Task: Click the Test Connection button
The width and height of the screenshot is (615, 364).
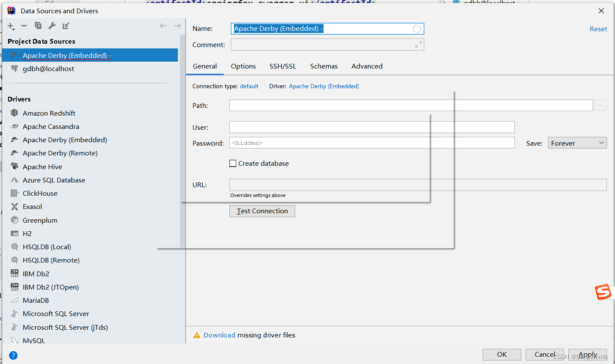Action: click(262, 211)
